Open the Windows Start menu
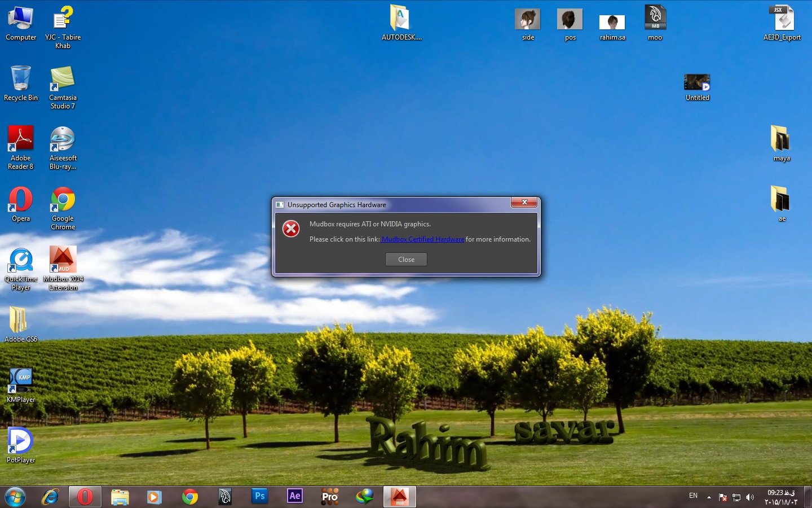Viewport: 812px width, 508px height. pos(15,497)
